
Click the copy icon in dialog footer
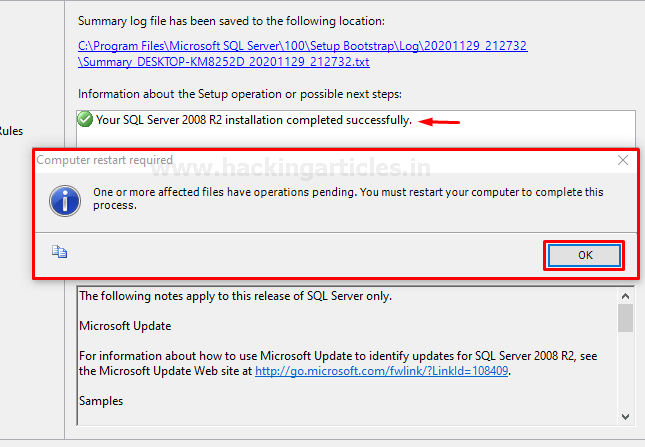pos(60,253)
